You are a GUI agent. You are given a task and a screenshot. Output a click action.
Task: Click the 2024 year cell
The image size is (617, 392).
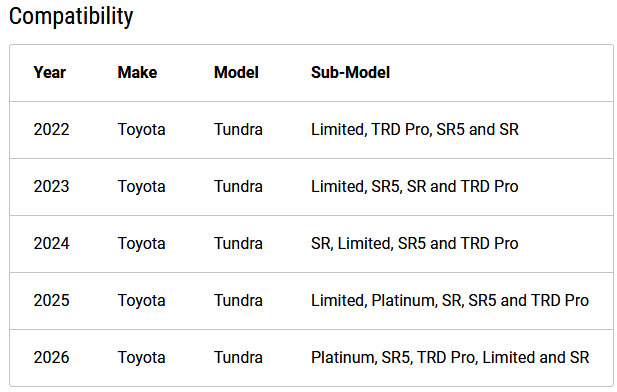coord(51,244)
